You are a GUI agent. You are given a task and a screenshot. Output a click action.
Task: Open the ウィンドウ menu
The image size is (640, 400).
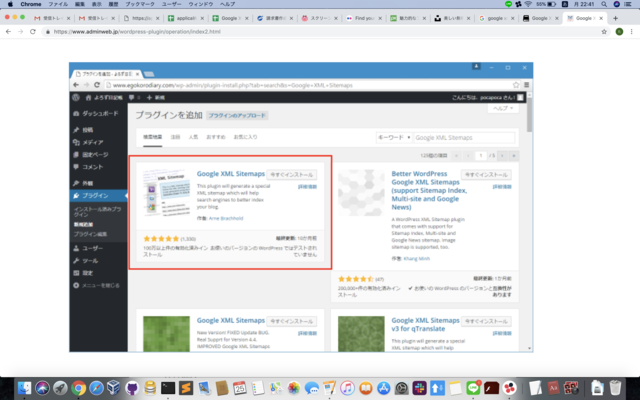tap(200, 4)
